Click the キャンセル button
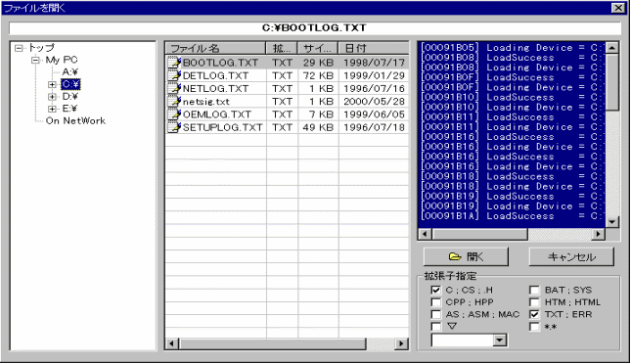Image resolution: width=631 pixels, height=364 pixels. (571, 257)
